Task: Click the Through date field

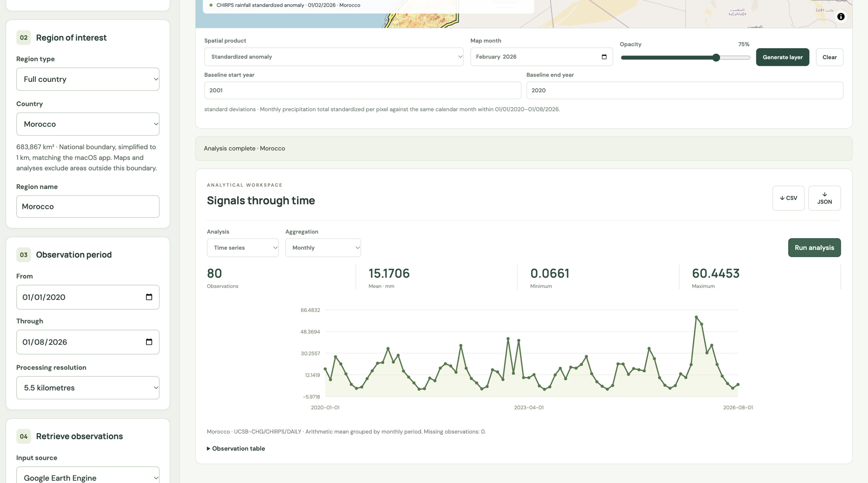Action: (x=88, y=342)
